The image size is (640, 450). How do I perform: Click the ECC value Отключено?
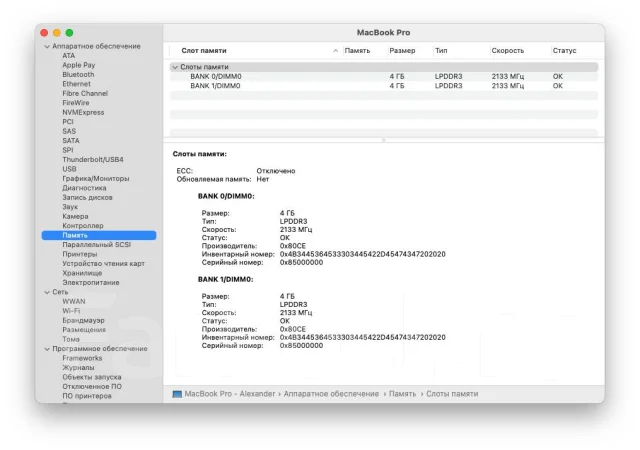(276, 171)
